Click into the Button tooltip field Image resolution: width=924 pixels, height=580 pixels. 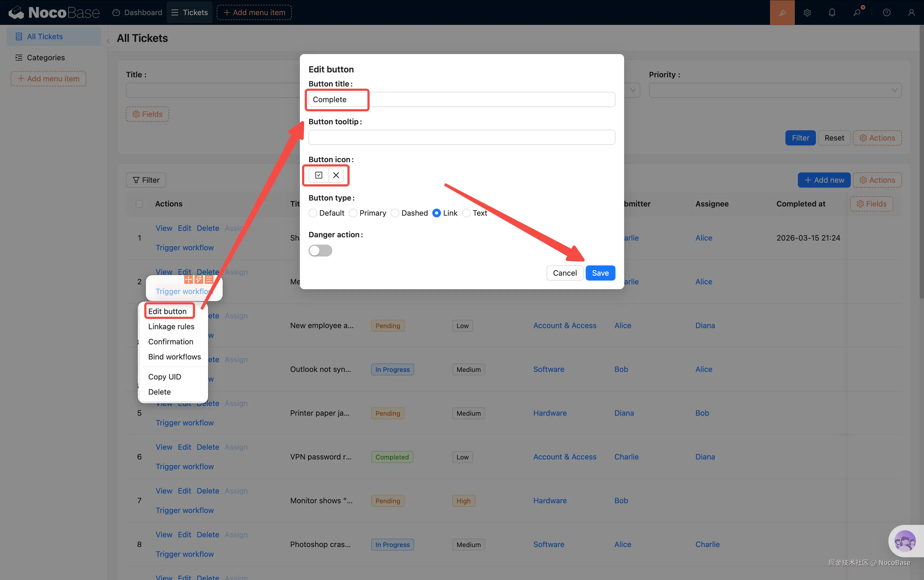[462, 137]
